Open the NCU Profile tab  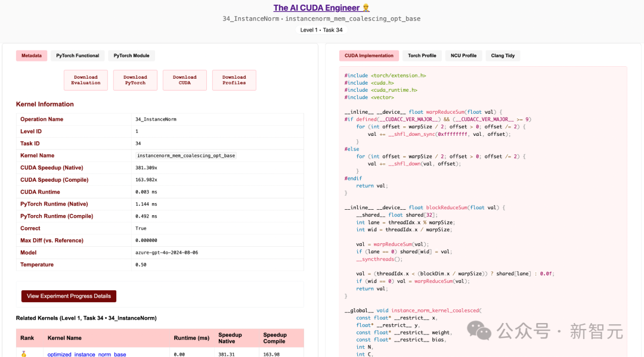[x=463, y=56]
